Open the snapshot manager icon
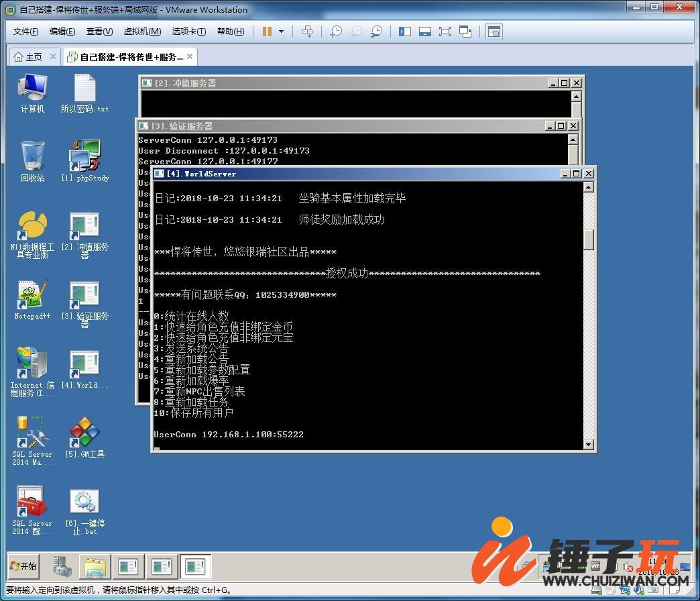The height and width of the screenshot is (601, 700). coord(376,32)
